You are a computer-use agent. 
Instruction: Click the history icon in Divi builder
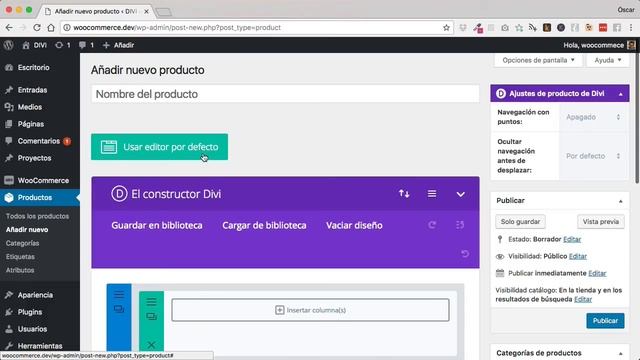tap(460, 225)
